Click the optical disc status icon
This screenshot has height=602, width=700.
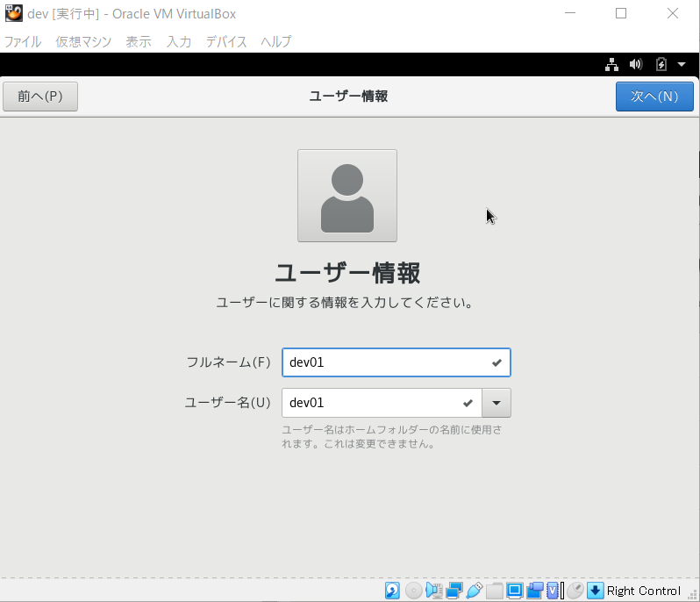click(413, 591)
